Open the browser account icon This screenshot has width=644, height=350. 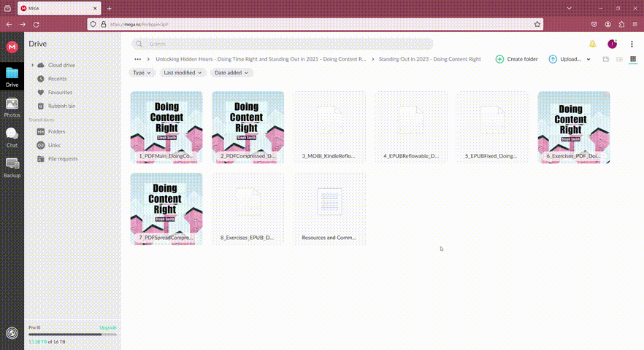[607, 24]
